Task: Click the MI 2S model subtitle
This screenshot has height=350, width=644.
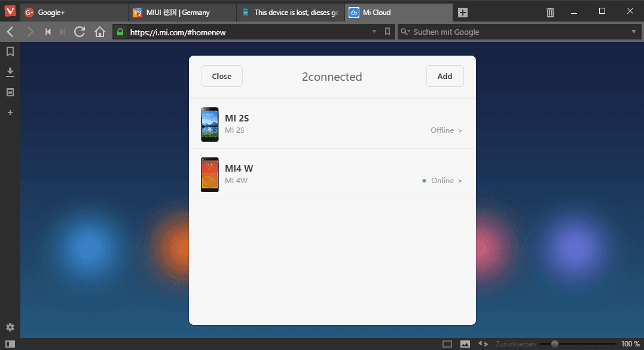Action: 234,130
